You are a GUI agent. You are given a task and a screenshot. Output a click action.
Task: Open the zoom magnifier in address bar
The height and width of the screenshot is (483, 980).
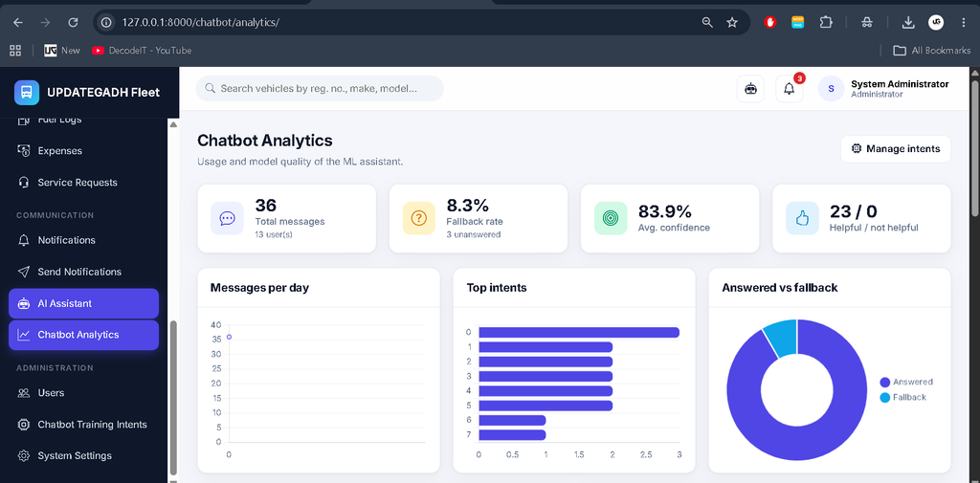[x=707, y=23]
